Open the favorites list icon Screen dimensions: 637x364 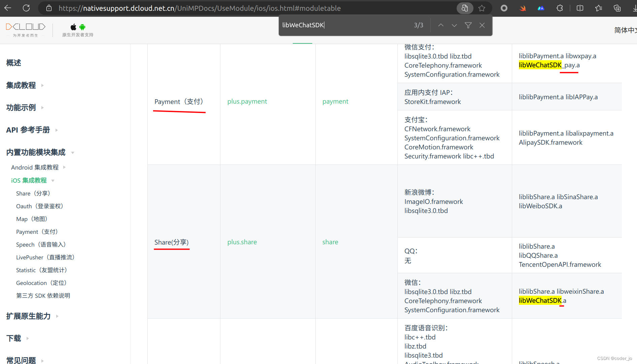point(599,8)
